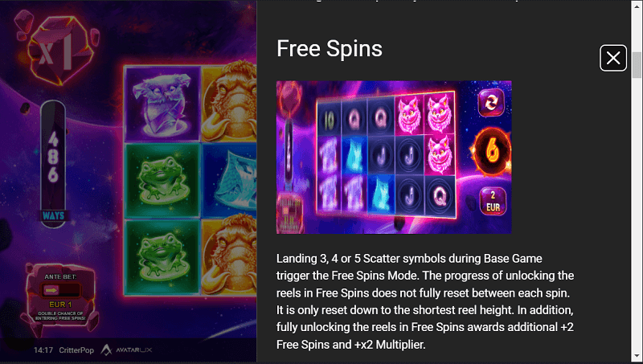Click the free spins counter 6 in preview
Screen dimensions: 643x364
pyautogui.click(x=492, y=152)
